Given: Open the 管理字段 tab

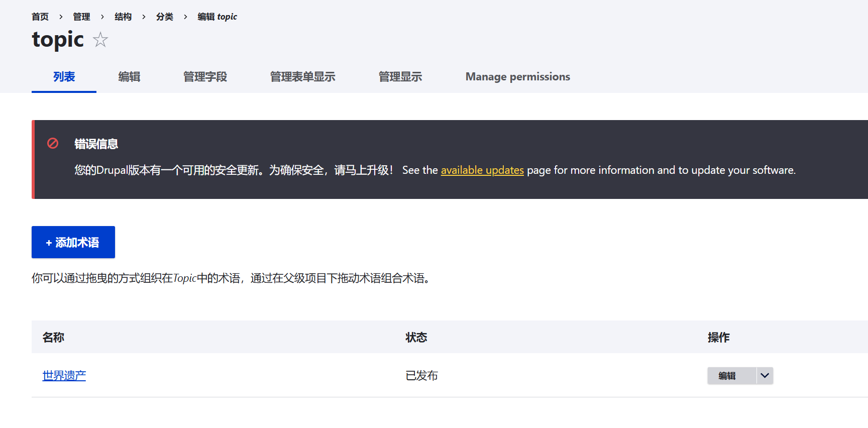Looking at the screenshot, I should pos(205,77).
